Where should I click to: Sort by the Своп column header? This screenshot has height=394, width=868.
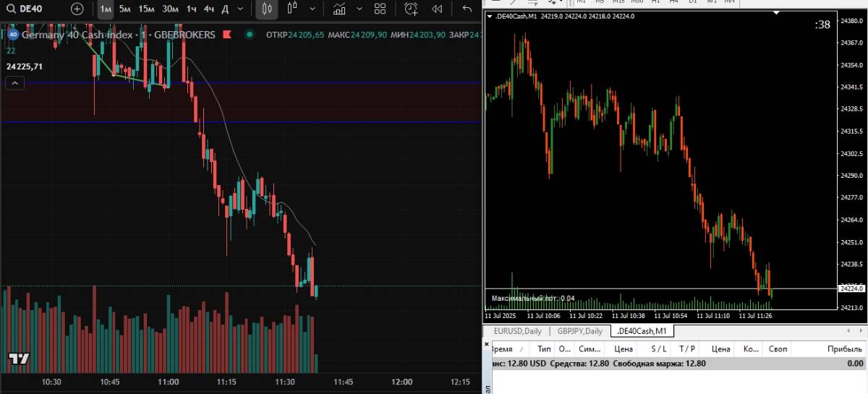778,348
